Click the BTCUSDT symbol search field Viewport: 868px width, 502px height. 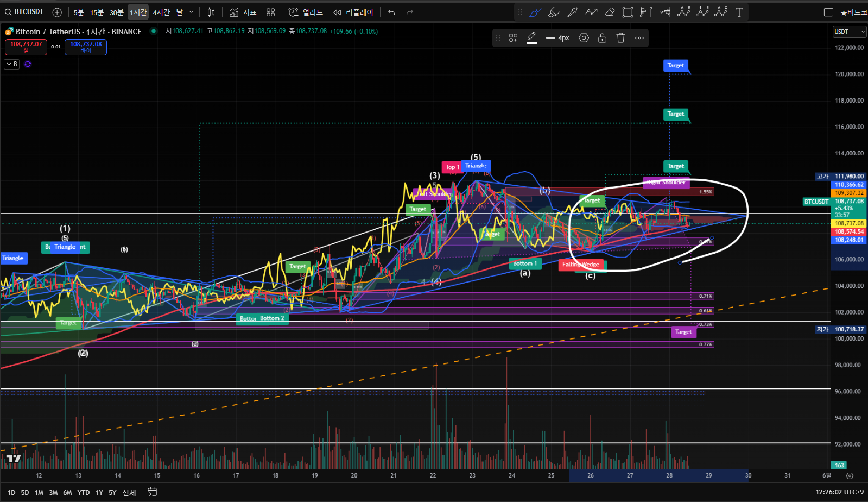pos(25,12)
